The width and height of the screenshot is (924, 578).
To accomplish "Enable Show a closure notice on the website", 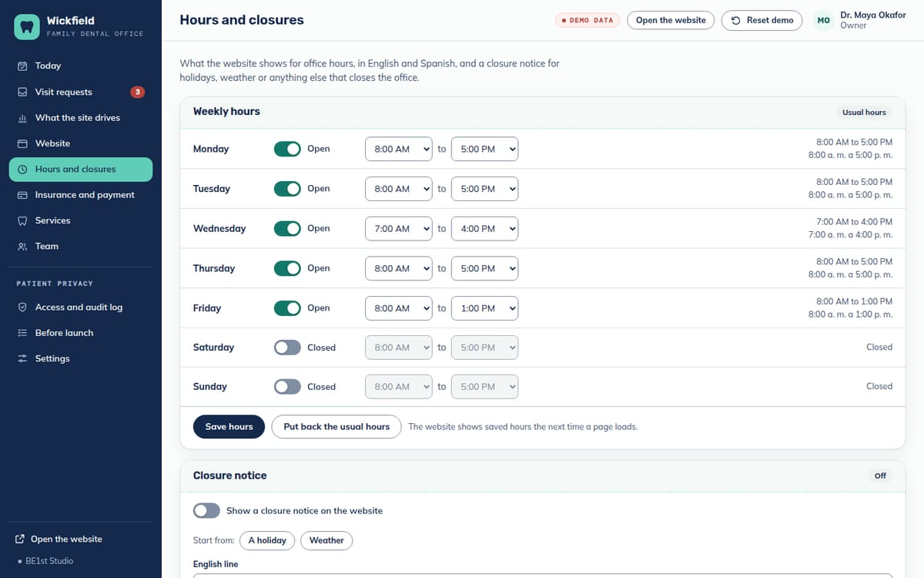I will (x=206, y=511).
